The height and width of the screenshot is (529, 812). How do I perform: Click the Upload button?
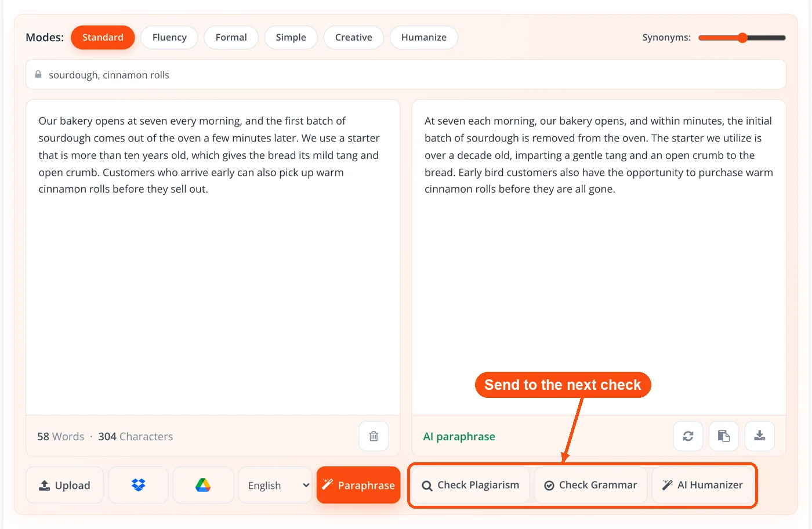(64, 485)
